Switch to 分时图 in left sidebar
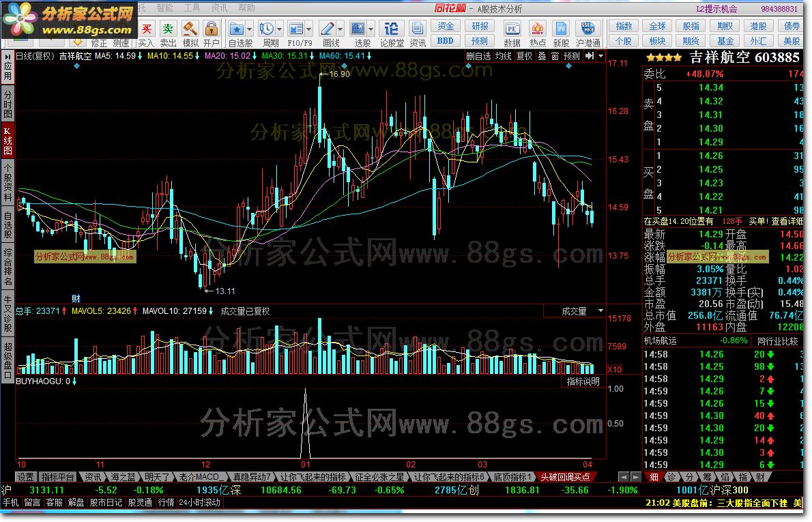Image resolution: width=812 pixels, height=522 pixels. [8, 104]
